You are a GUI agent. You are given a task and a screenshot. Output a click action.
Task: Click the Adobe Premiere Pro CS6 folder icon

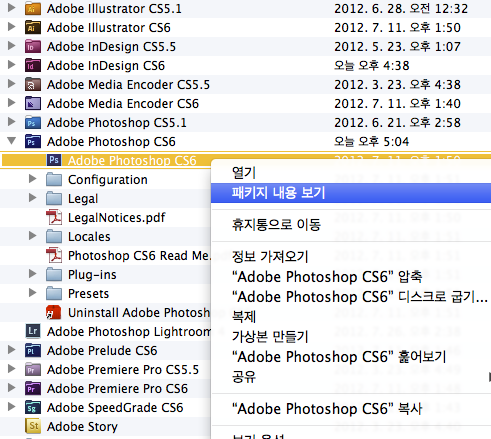coord(33,388)
